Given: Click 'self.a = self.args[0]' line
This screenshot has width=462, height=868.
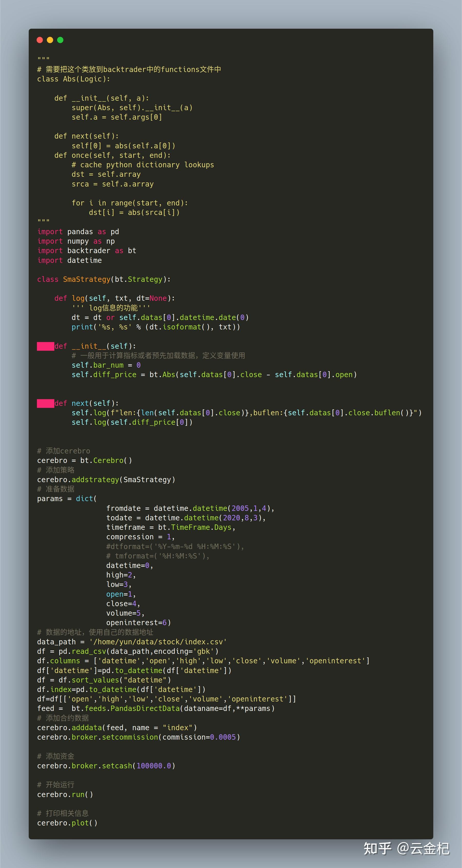Looking at the screenshot, I should (117, 117).
